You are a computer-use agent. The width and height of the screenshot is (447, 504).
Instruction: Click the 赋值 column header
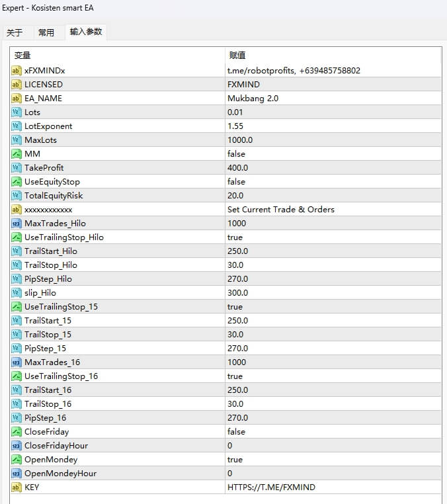pyautogui.click(x=237, y=56)
